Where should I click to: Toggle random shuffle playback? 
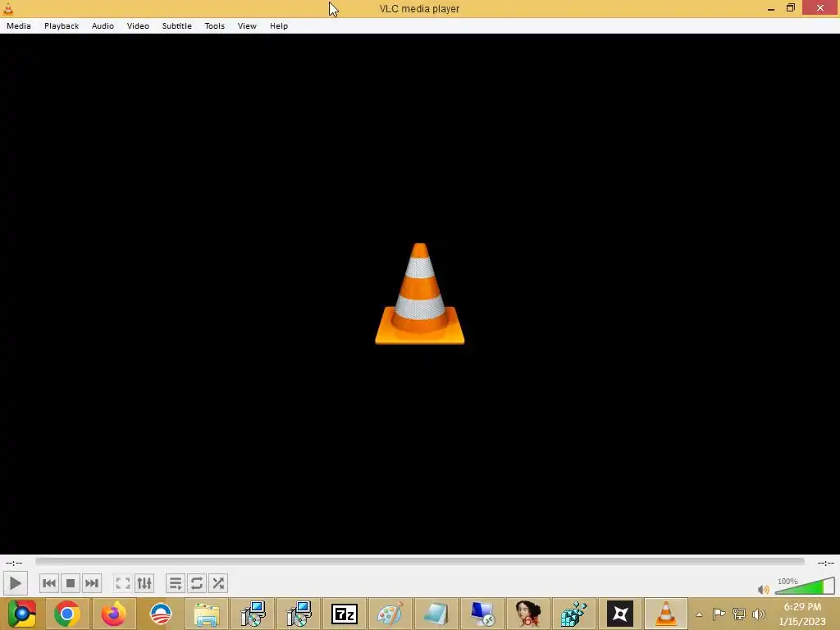click(x=218, y=583)
